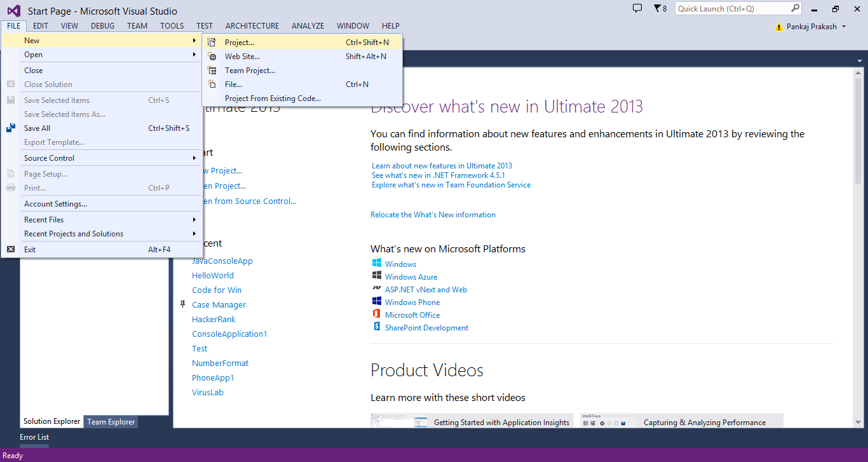
Task: Select the Exit icon in the File menu
Action: (x=10, y=248)
